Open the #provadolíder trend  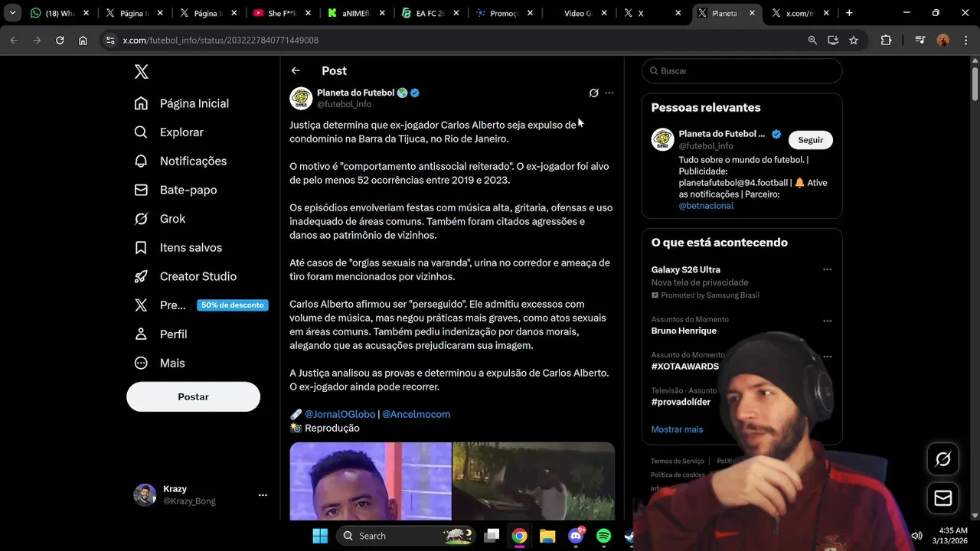(x=681, y=402)
